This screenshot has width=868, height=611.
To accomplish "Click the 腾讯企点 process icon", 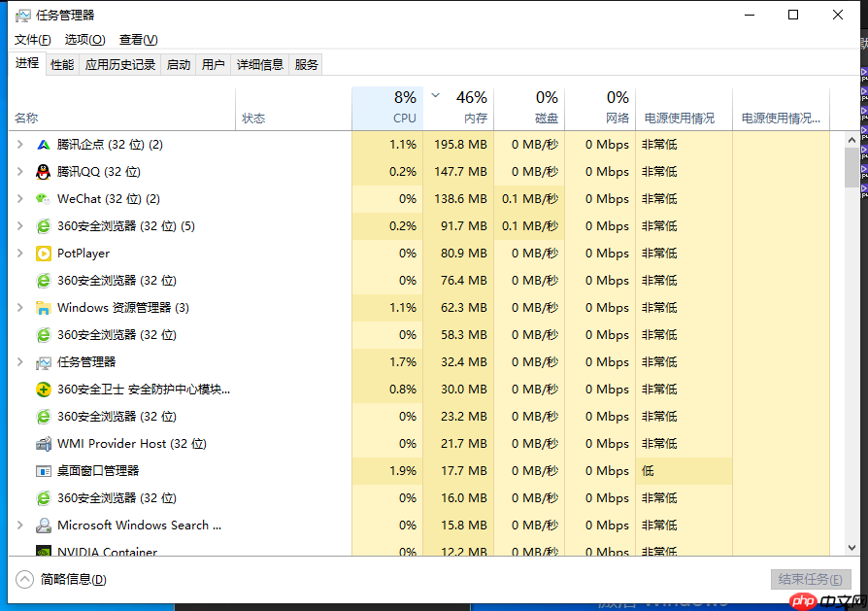I will [x=43, y=145].
